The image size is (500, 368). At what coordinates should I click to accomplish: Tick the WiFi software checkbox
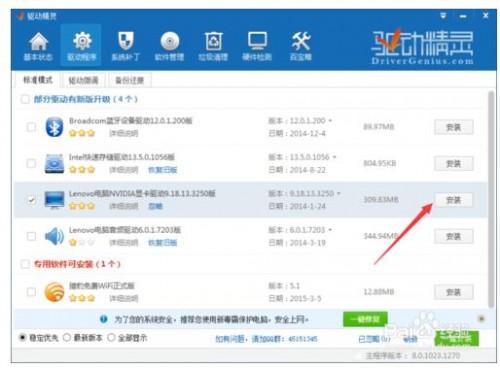(x=31, y=292)
